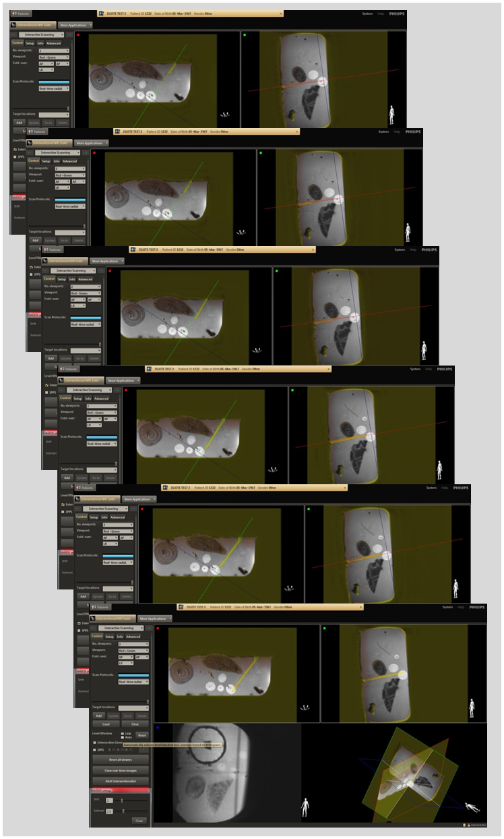Click the Shift slider handle
The width and height of the screenshot is (504, 839).
pos(122,801)
